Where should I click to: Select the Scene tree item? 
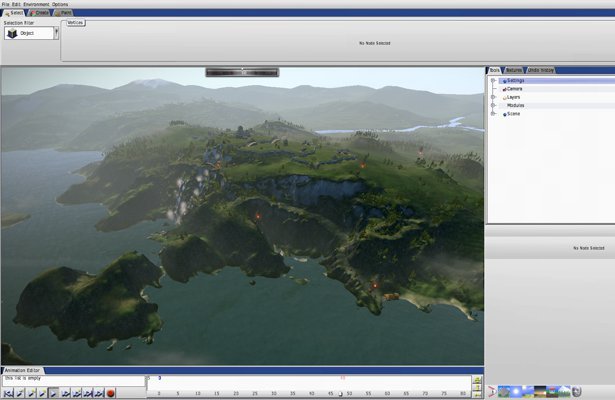513,114
